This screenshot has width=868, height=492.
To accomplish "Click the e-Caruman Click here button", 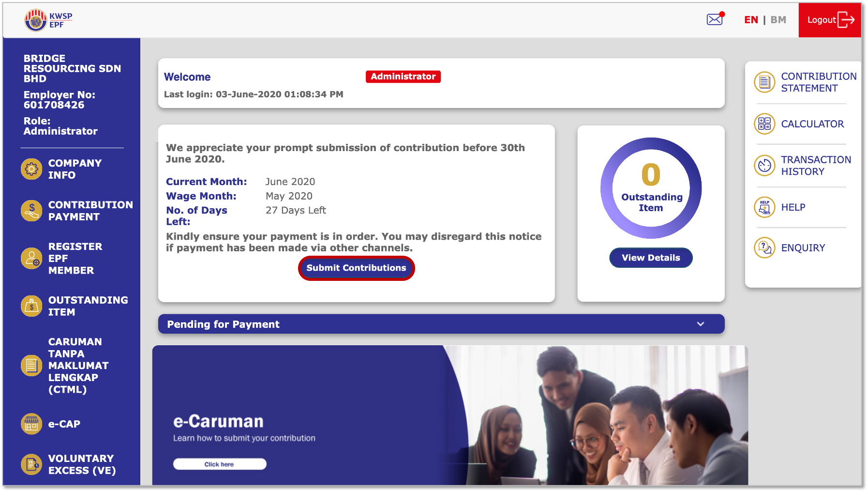I will coord(220,464).
